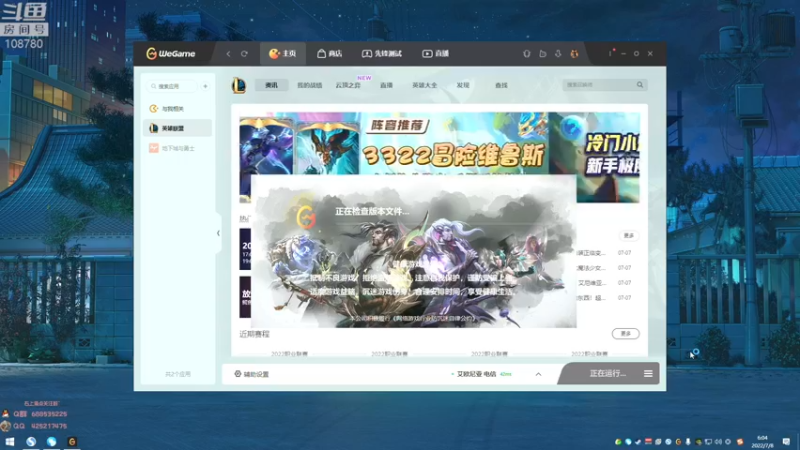
Task: Open the 英雄大全 sub-tab
Action: coord(424,85)
